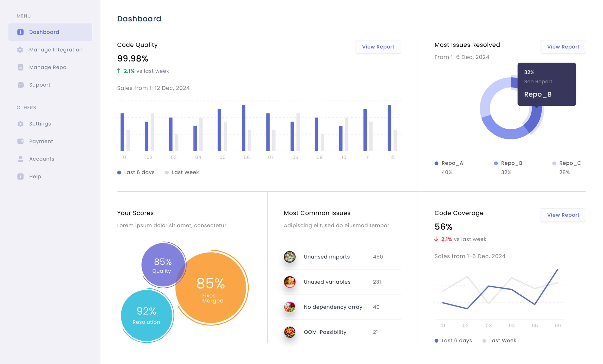Click Last Week legend under Code Coverage
The image size is (603, 364).
coord(499,340)
